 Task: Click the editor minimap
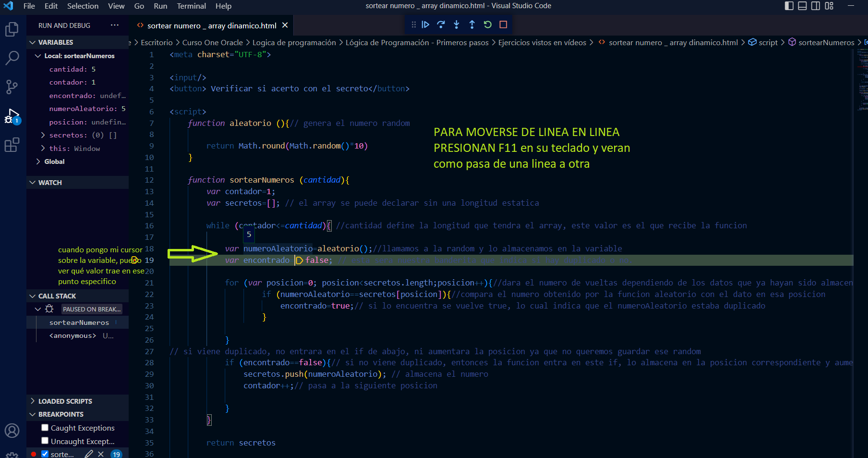pos(862,80)
